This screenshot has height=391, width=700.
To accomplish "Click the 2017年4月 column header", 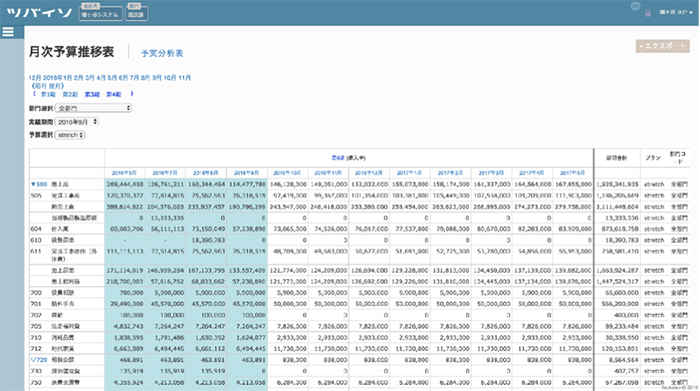I will 532,173.
